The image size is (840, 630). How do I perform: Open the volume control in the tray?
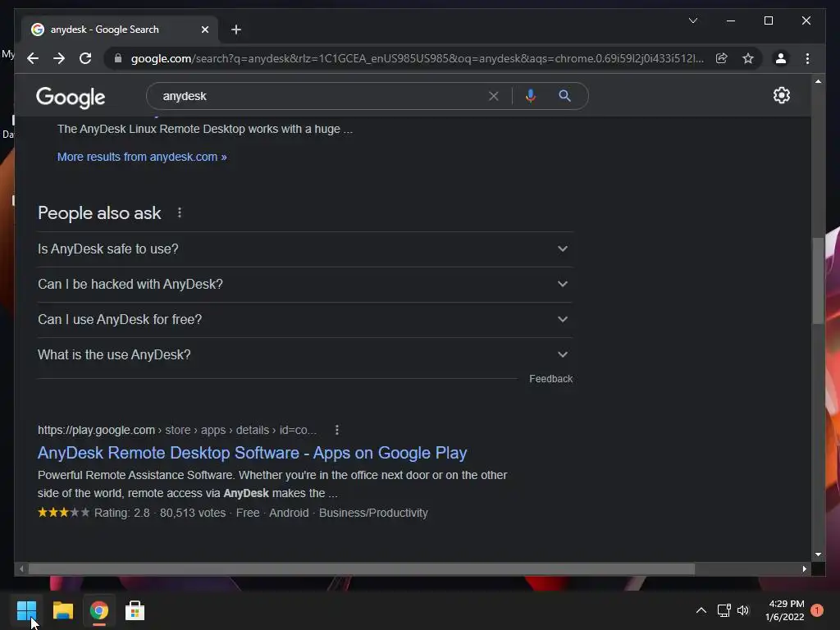click(x=743, y=610)
